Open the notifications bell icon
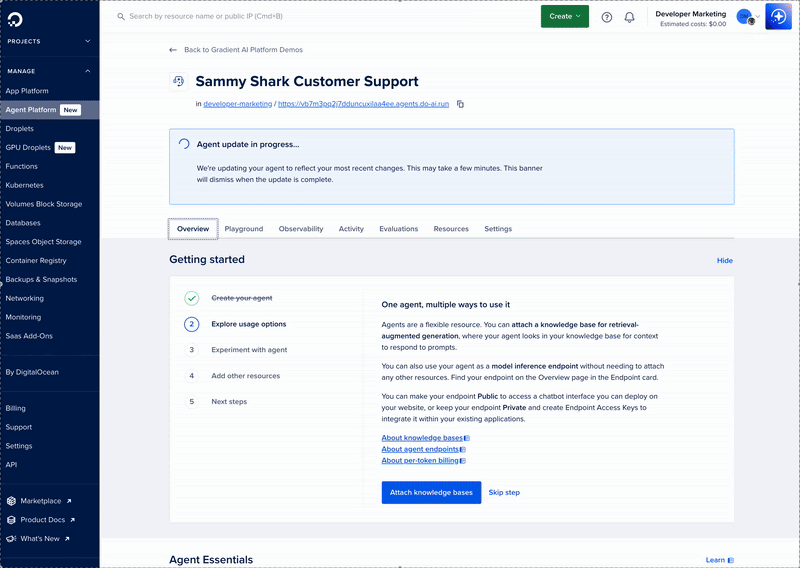 tap(630, 17)
